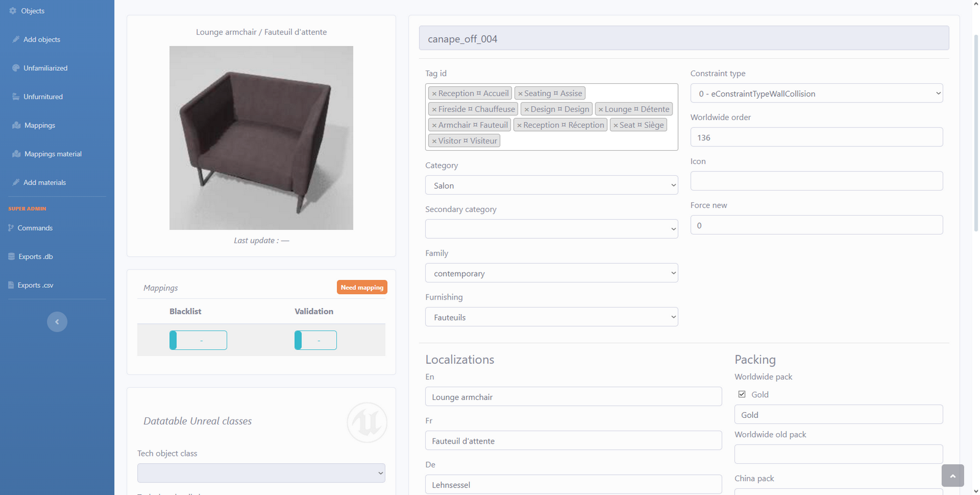The width and height of the screenshot is (980, 495).
Task: Open the Furnishing dropdown showing Fauteuils
Action: pyautogui.click(x=551, y=317)
